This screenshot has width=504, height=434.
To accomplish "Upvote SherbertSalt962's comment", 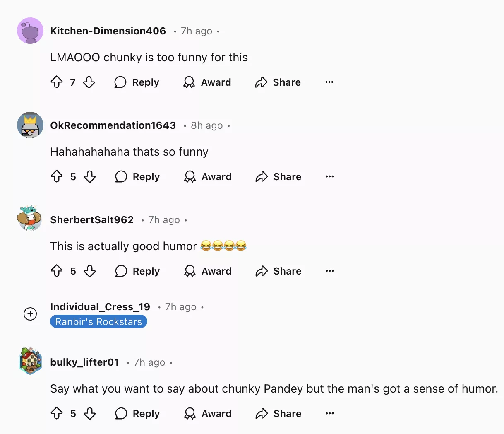I will [x=57, y=271].
